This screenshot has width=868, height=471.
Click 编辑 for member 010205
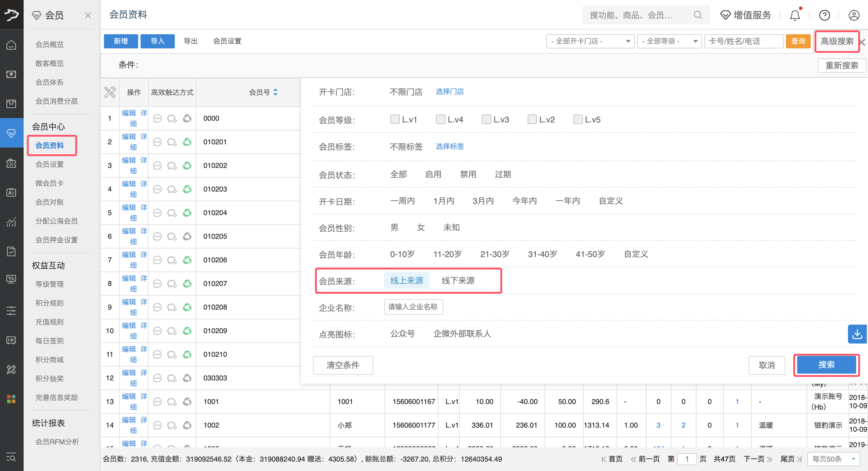click(129, 231)
